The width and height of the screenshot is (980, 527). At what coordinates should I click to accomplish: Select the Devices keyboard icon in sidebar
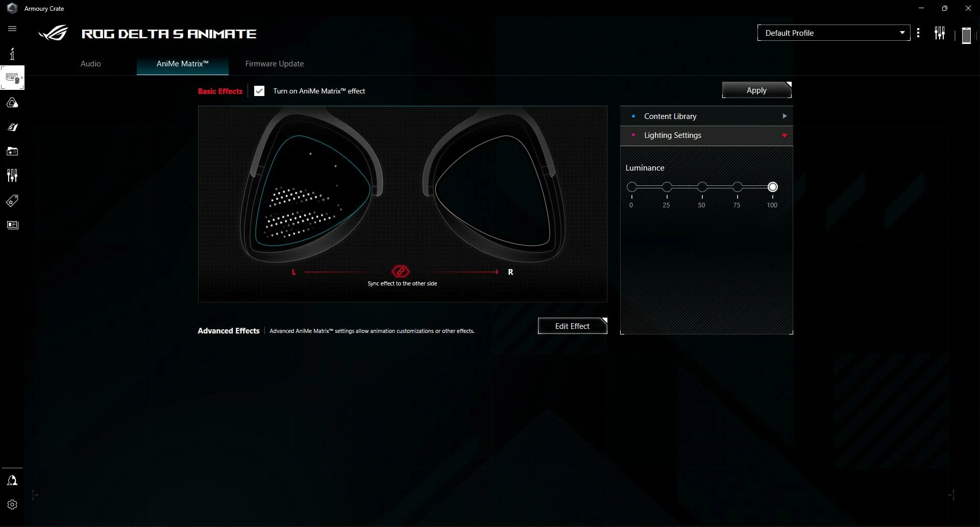[x=12, y=78]
